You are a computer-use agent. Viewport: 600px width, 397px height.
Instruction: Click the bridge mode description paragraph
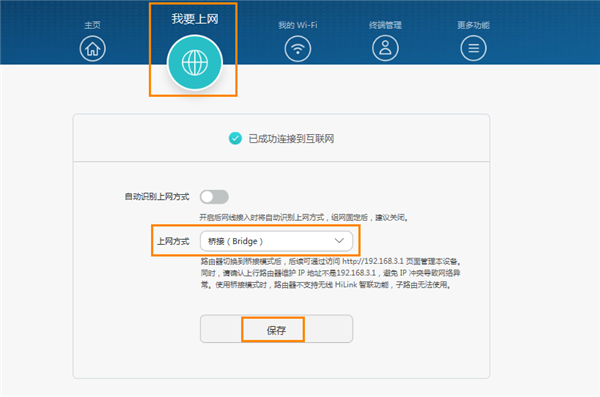(331, 273)
